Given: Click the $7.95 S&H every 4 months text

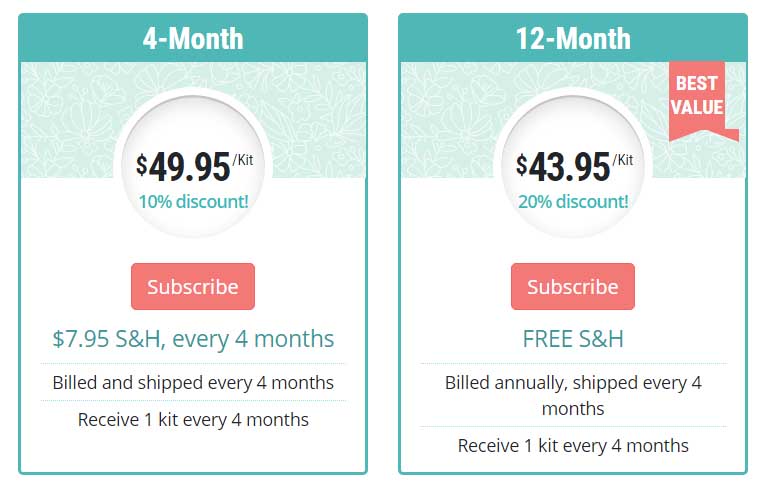Looking at the screenshot, I should [x=193, y=339].
